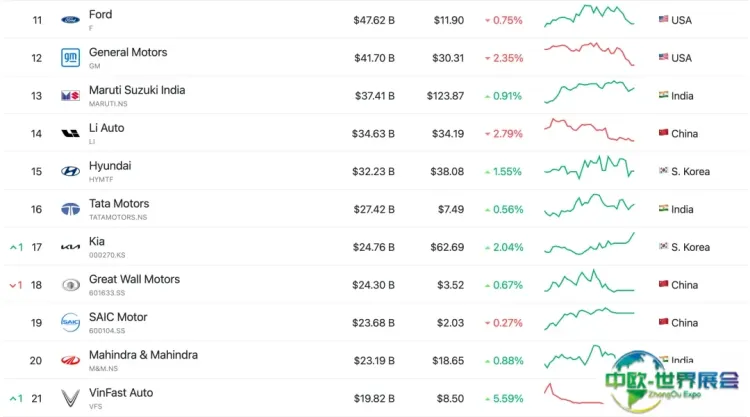Open the Kia company name link

pos(97,241)
